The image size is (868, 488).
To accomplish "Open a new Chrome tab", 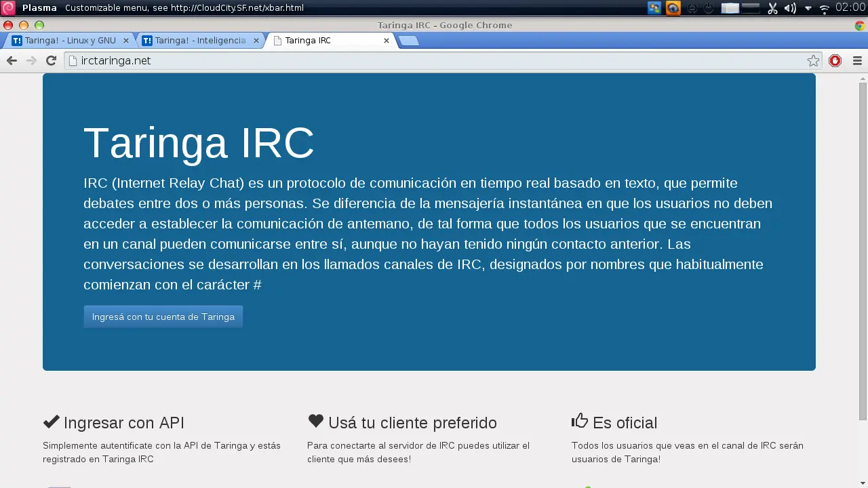I will 409,41.
